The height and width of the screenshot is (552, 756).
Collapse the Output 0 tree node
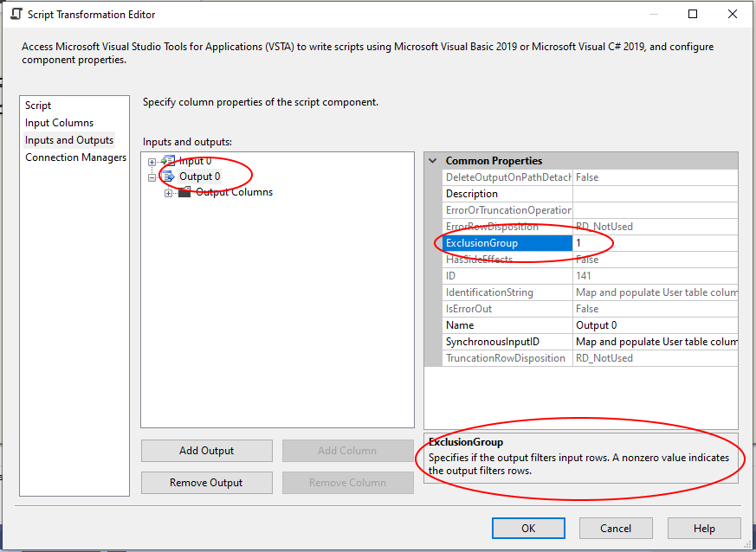click(152, 177)
